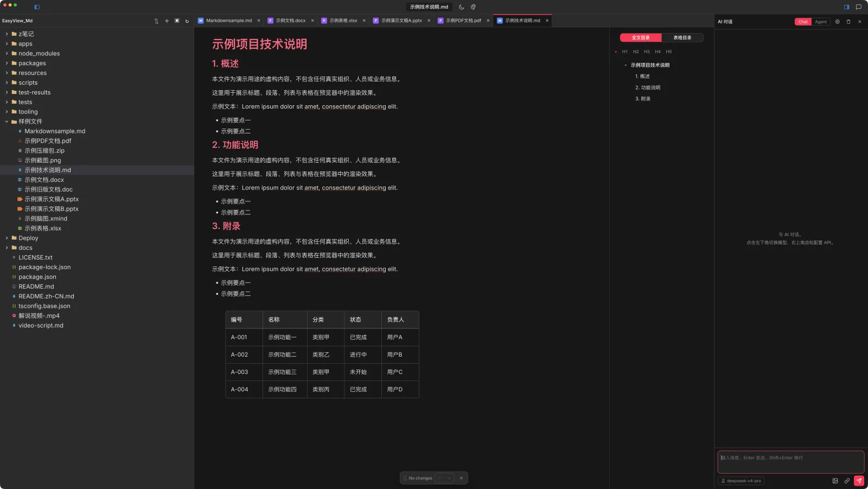Screen dimensions: 868x489
Task: Send the AI message with paper plane
Action: [x=859, y=481]
